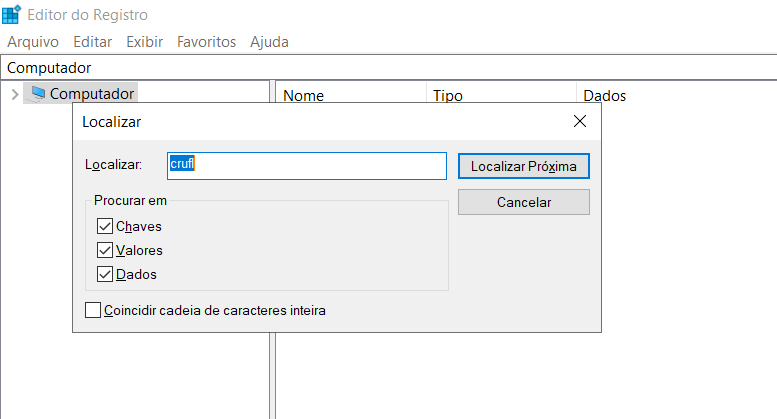Close the Localizar dialog
The image size is (777, 419).
[x=579, y=122]
